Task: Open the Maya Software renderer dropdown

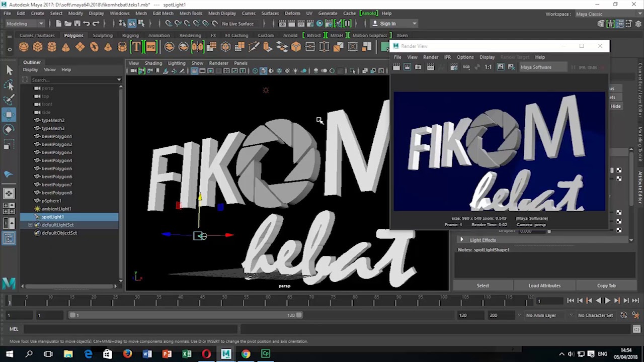Action: (543, 67)
